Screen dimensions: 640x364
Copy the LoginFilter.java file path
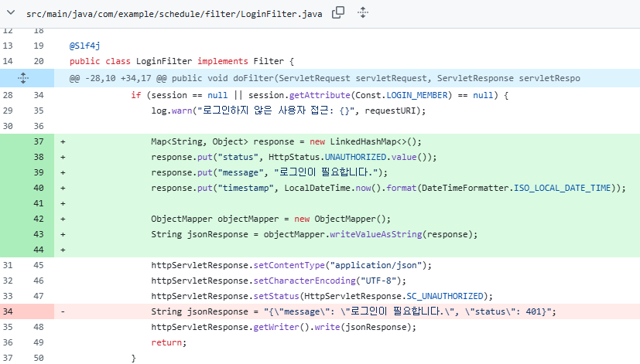tap(338, 12)
